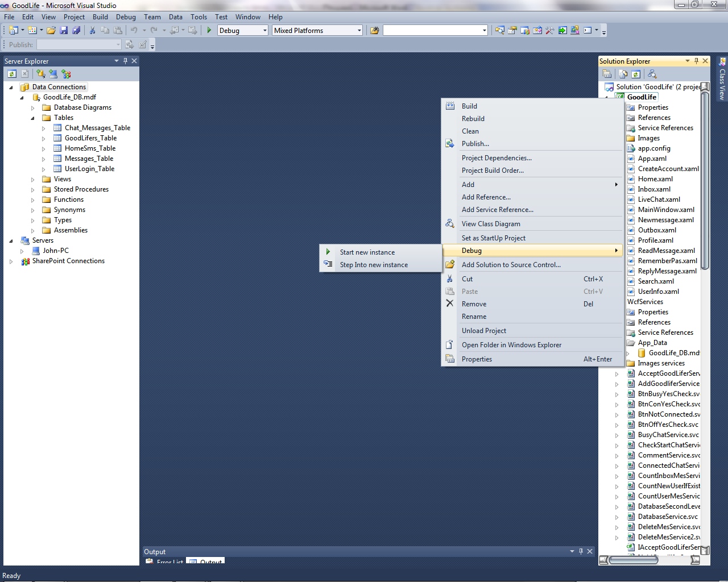Image resolution: width=728 pixels, height=582 pixels.
Task: Click Connect to Database icon in Server Explorer
Action: click(41, 74)
